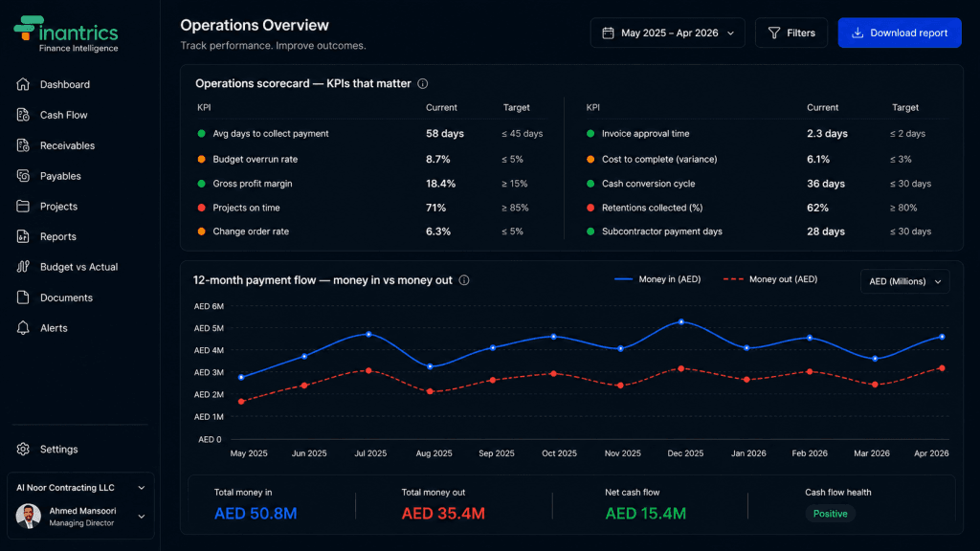
Task: Open the AED (Millions) unit dropdown
Action: [x=905, y=282]
